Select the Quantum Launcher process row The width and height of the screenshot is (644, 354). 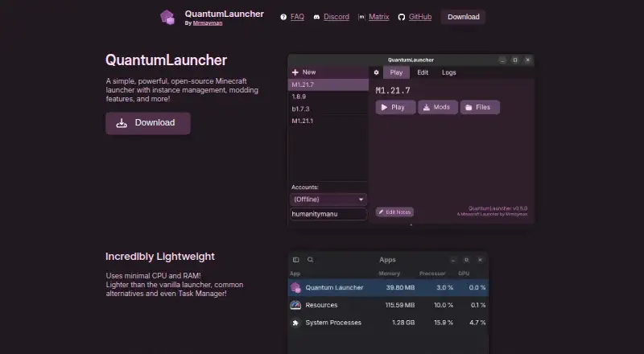388,287
